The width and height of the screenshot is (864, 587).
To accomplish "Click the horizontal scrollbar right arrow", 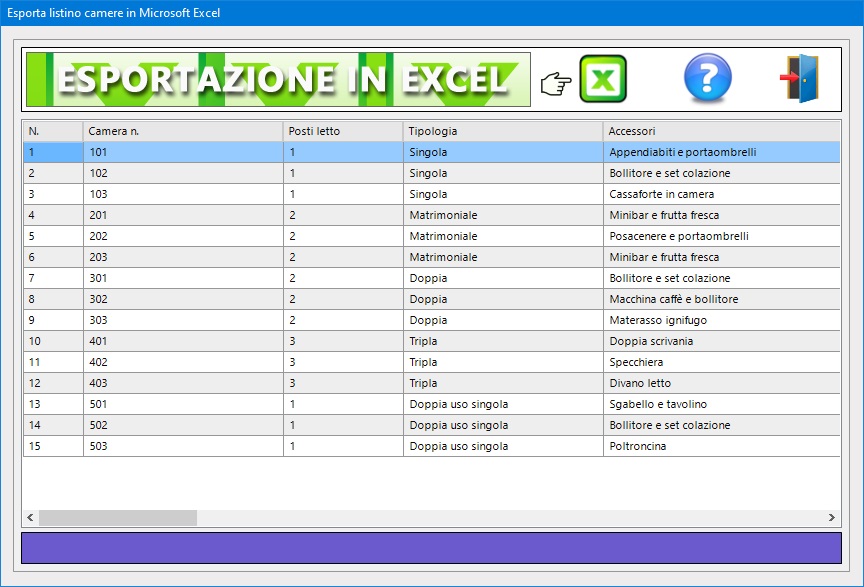I will (831, 518).
